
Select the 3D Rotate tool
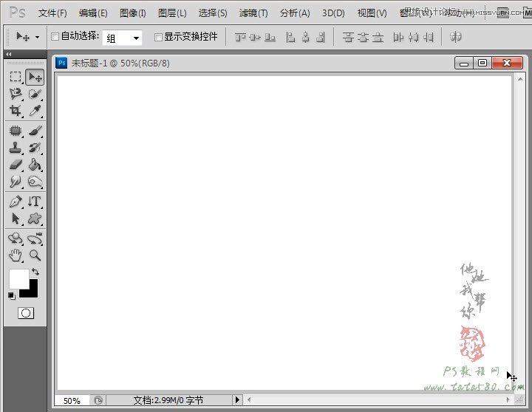16,238
